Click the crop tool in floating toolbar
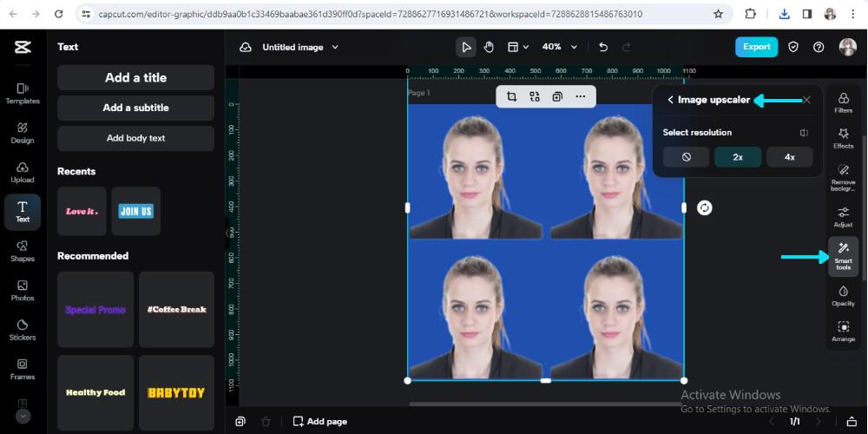Image resolution: width=868 pixels, height=434 pixels. (511, 97)
